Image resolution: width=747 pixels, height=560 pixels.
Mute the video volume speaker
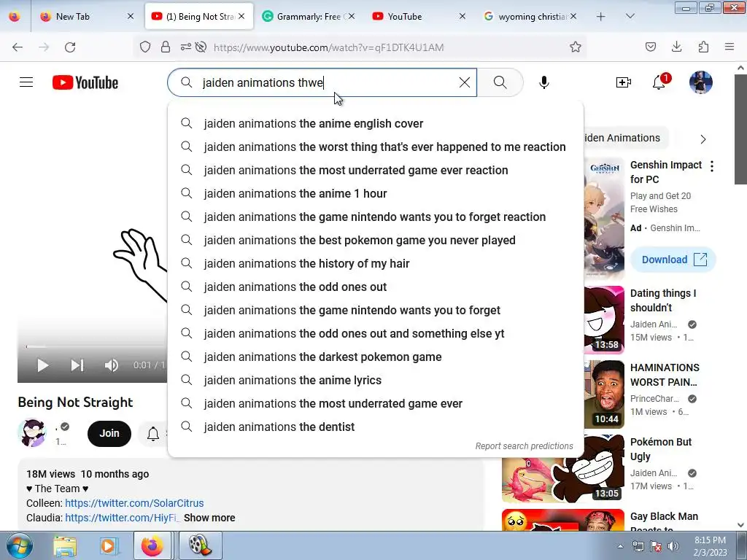click(x=111, y=365)
